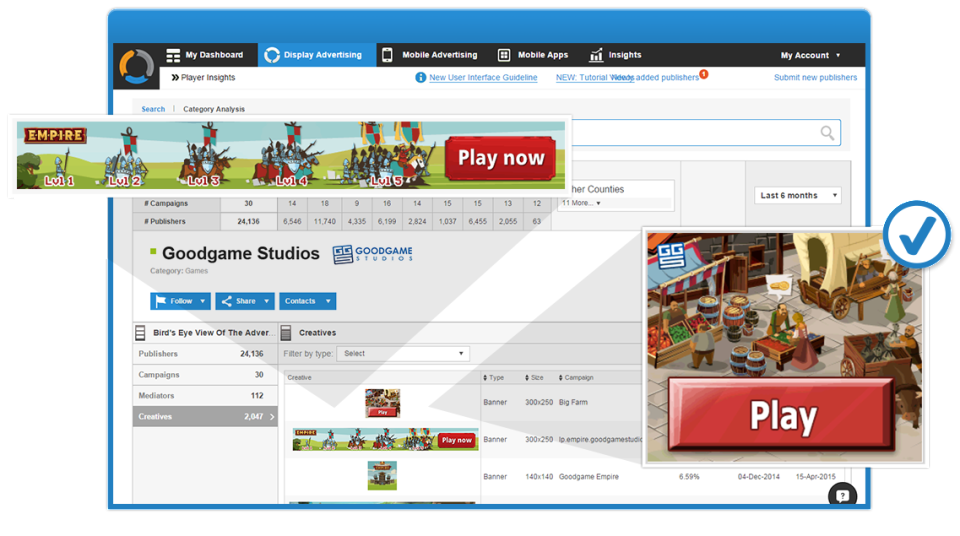960x536 pixels.
Task: Click the Bird's Eye View panel icon
Action: [140, 333]
